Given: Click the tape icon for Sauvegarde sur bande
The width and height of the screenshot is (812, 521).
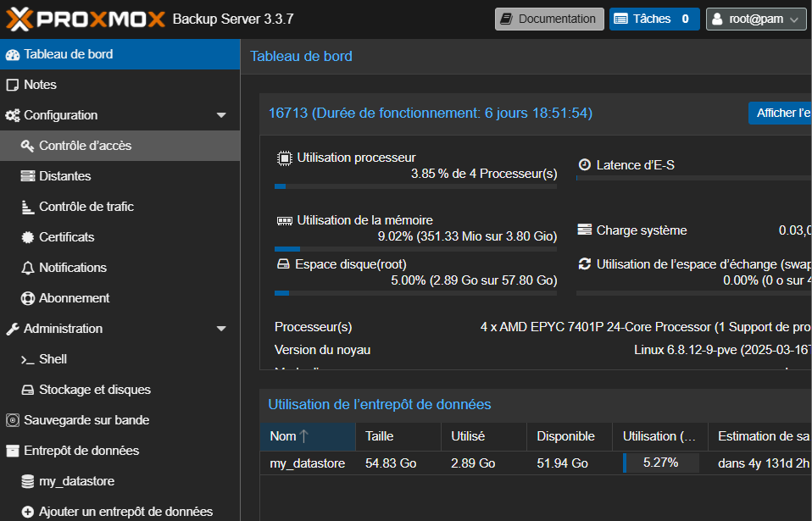Looking at the screenshot, I should coord(13,421).
